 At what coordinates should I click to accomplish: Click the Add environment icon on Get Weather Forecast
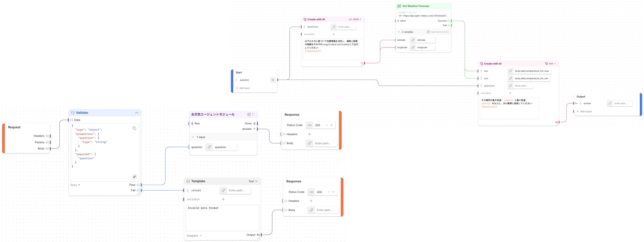click(428, 32)
